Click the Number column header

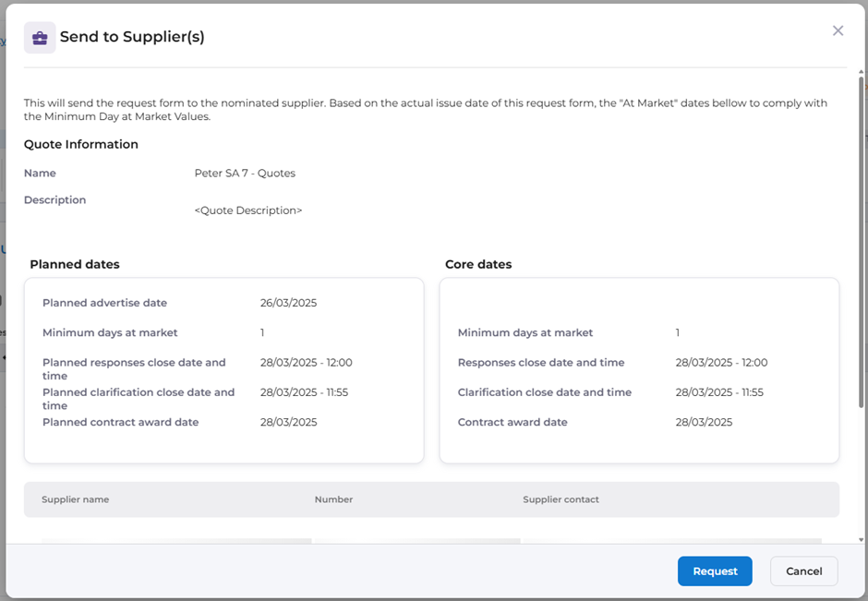(x=333, y=499)
